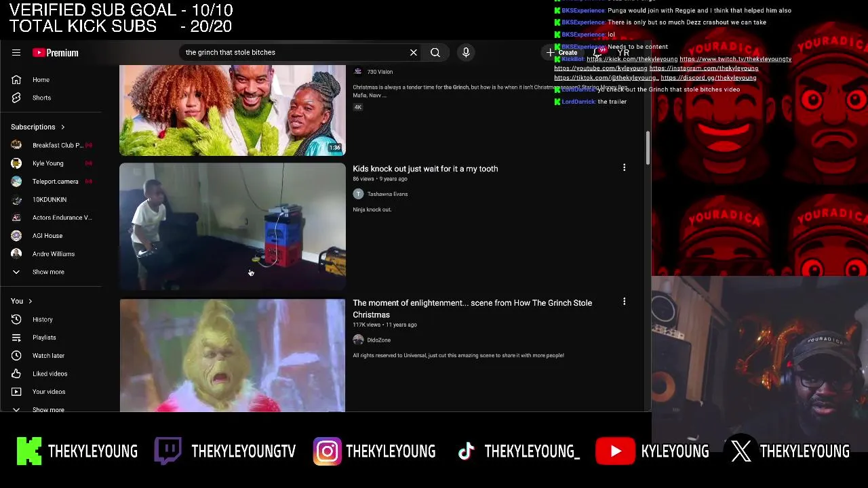Open the Grinch parody video thumbnail
Image resolution: width=868 pixels, height=488 pixels.
point(233,110)
